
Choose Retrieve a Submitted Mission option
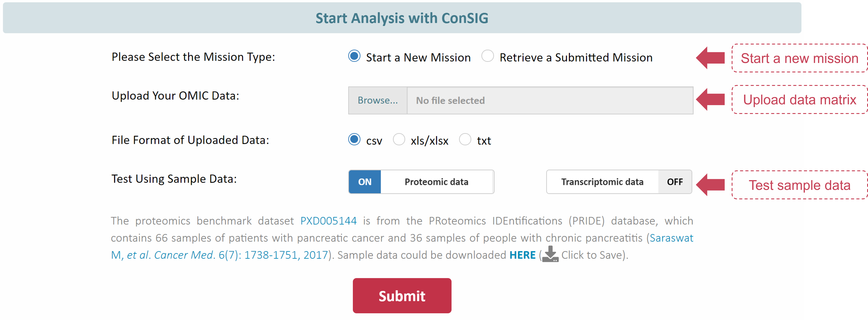click(488, 56)
